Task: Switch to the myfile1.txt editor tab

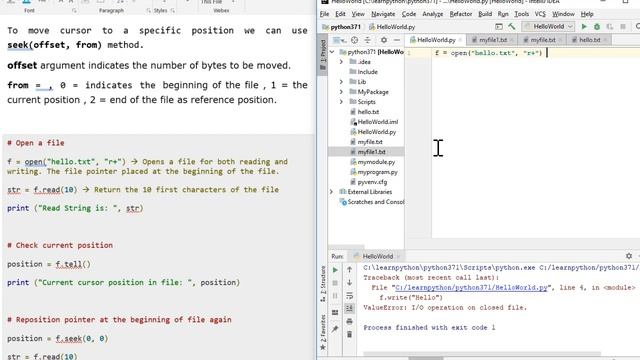Action: (x=493, y=40)
